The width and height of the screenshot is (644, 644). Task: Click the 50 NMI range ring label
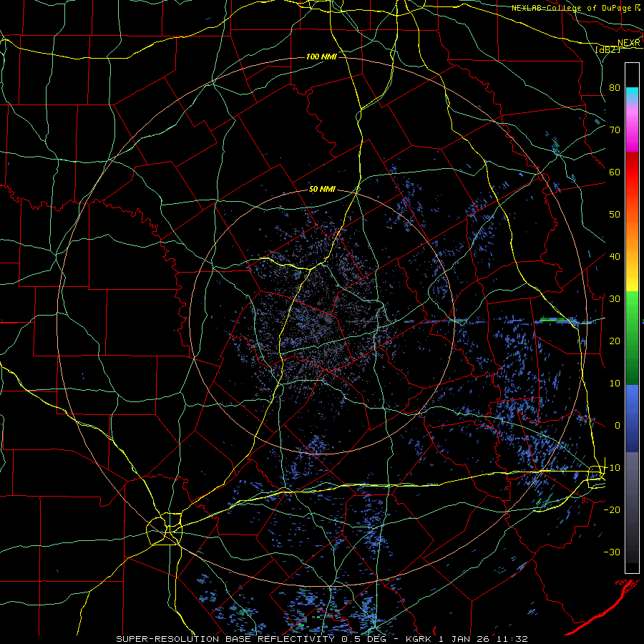coord(322,190)
